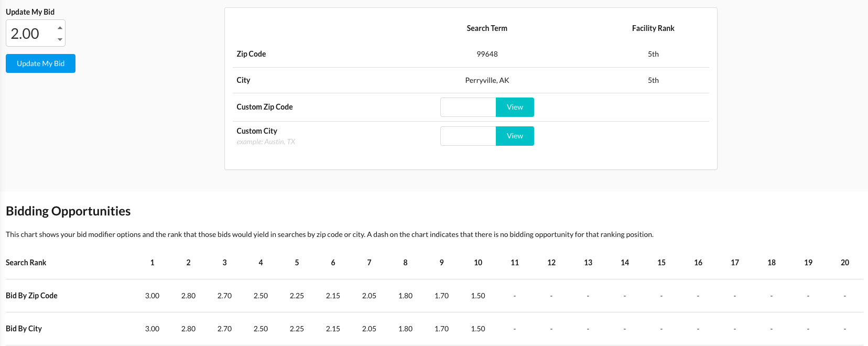Screen dimensions: 868x346
Task: Click search rank column header 7
Action: point(370,263)
